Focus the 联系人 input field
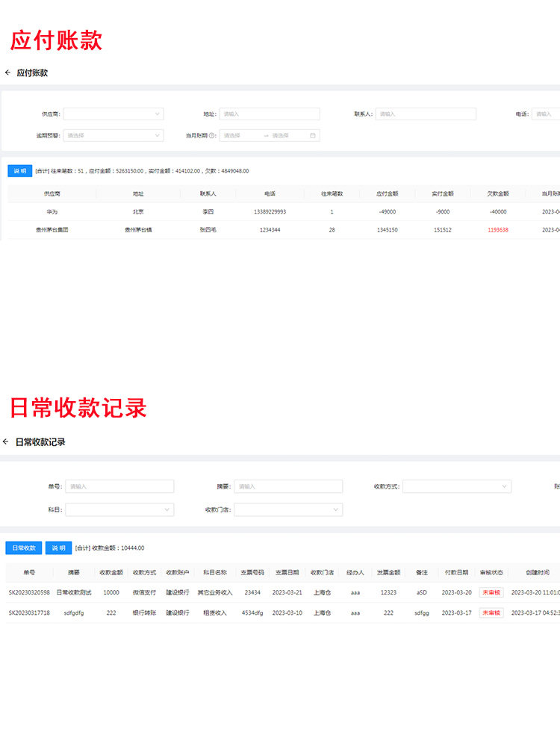Image resolution: width=560 pixels, height=747 pixels. click(426, 114)
